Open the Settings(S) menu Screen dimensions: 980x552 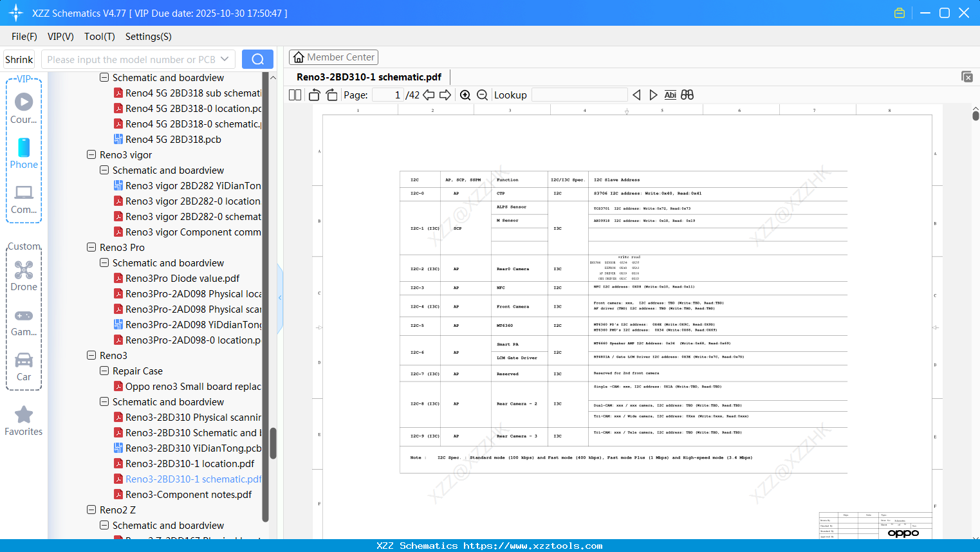pos(149,37)
